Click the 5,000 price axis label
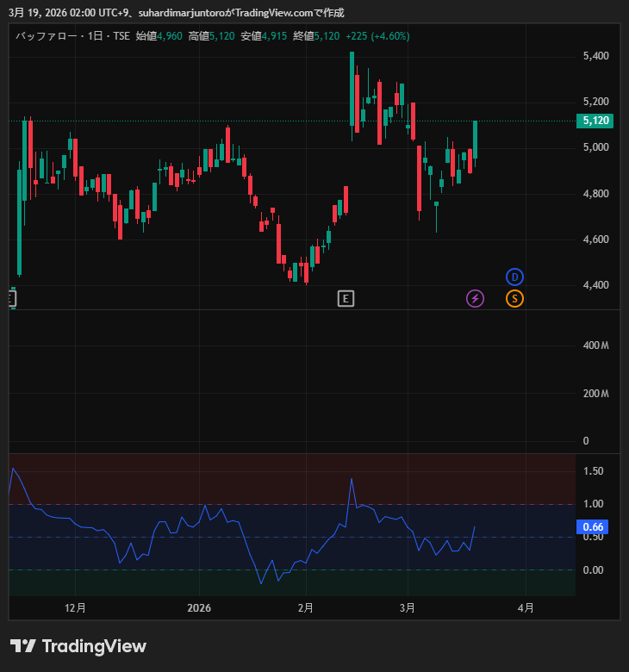The height and width of the screenshot is (672, 629). (x=595, y=147)
